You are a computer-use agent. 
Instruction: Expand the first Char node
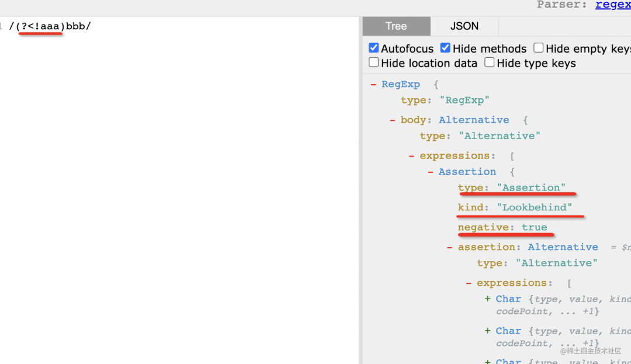[x=487, y=299]
